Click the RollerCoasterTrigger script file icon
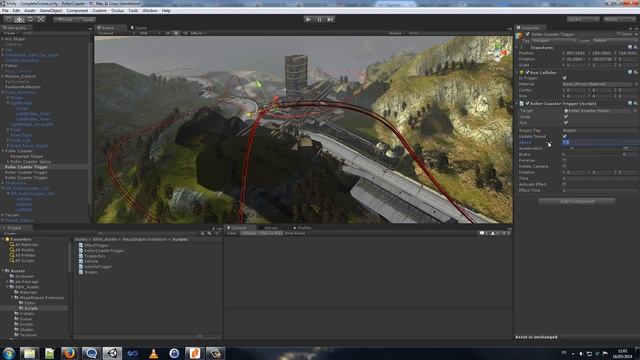Image resolution: width=640 pixels, height=360 pixels. [x=81, y=251]
